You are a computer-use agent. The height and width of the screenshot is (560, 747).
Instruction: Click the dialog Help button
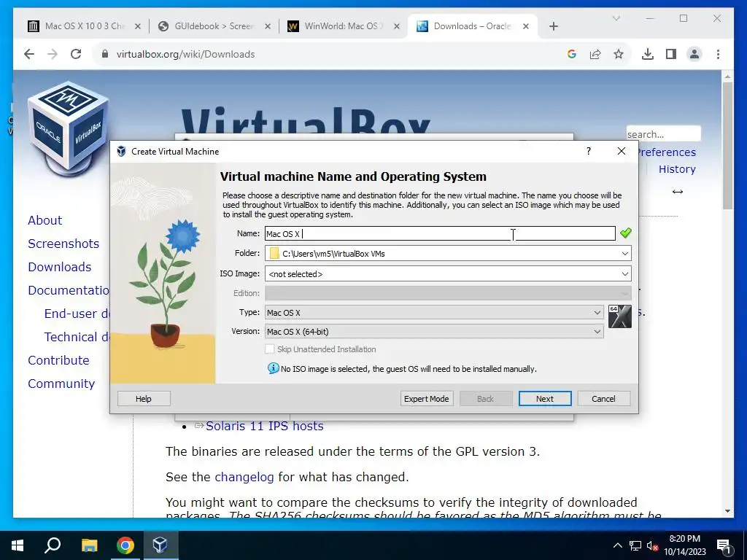[144, 399]
